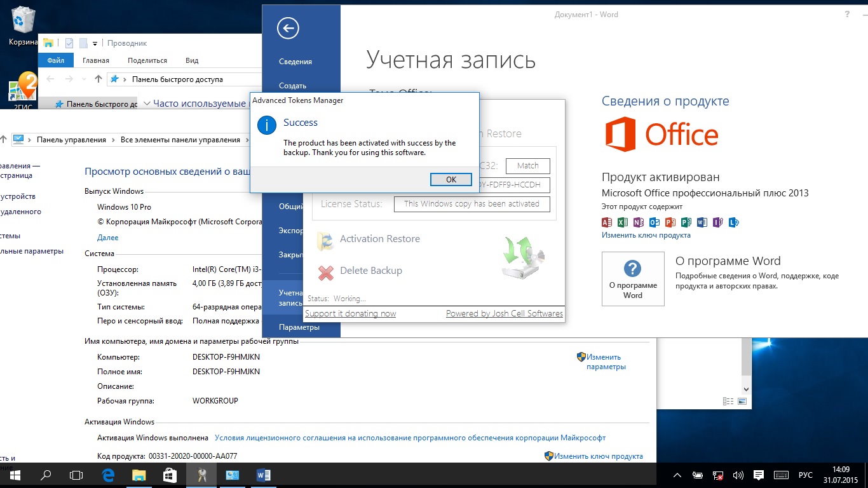Click the Match button in Tokens Manager
The width and height of the screenshot is (868, 488).
point(528,166)
